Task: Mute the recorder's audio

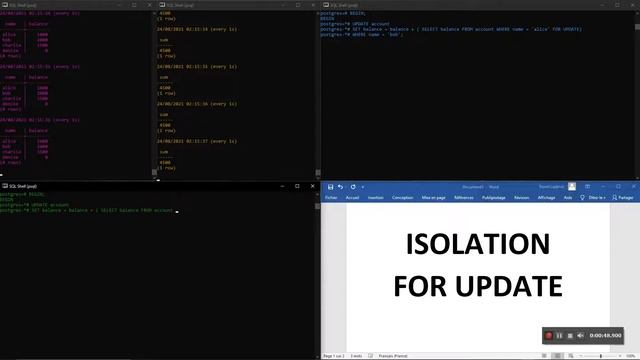Action: point(580,336)
